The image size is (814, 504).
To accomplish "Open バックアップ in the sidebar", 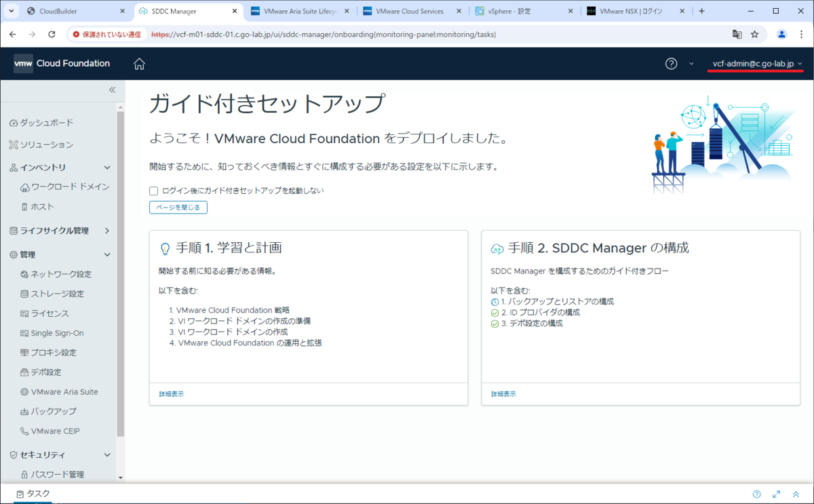I will point(48,412).
